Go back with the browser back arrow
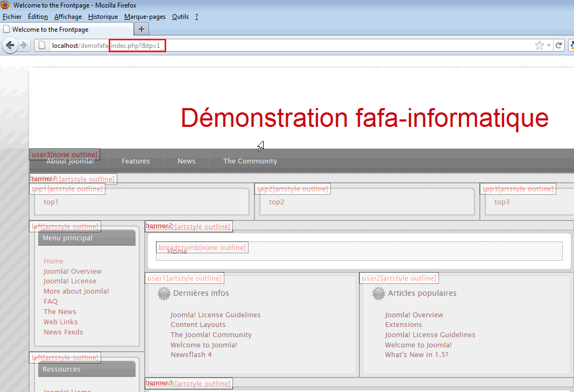 pos(10,45)
